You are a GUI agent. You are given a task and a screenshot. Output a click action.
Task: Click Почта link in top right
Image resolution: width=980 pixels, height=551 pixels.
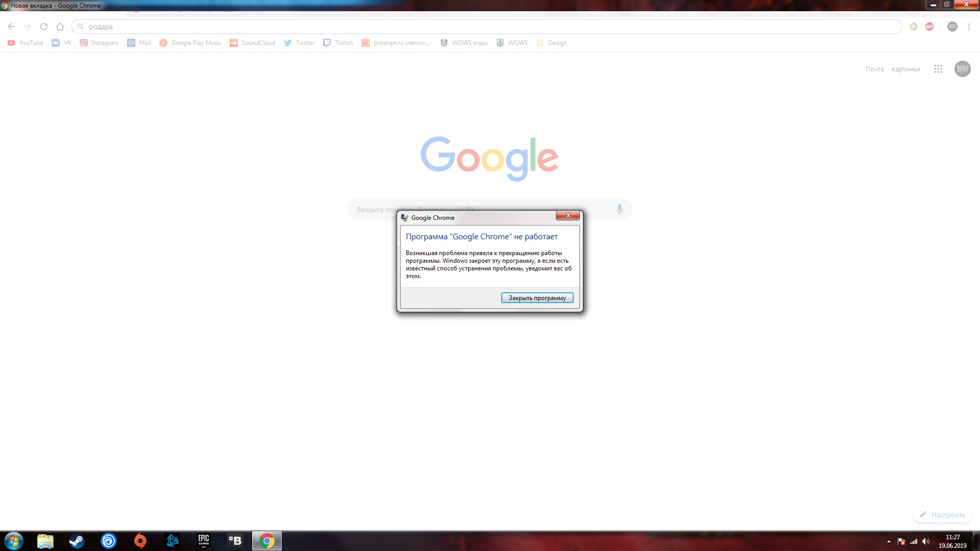click(874, 69)
